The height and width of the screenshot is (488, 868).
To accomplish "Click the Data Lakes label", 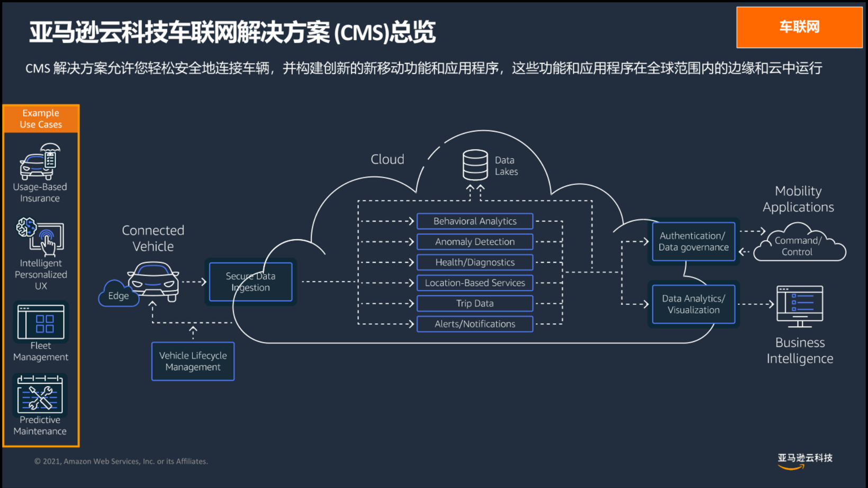I will 506,166.
